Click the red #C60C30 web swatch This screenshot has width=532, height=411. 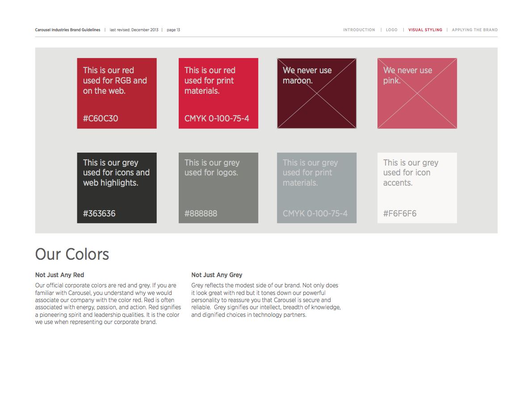point(117,93)
